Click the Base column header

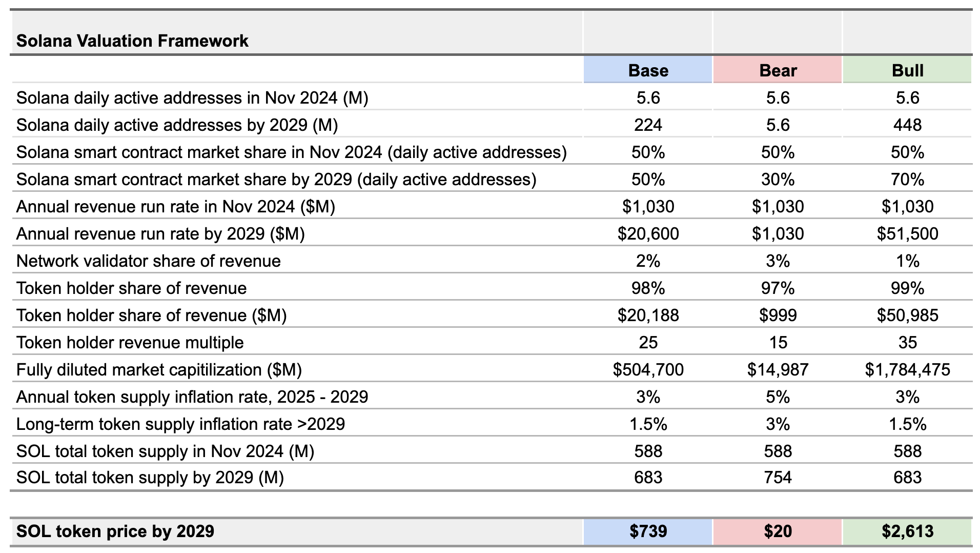[648, 70]
